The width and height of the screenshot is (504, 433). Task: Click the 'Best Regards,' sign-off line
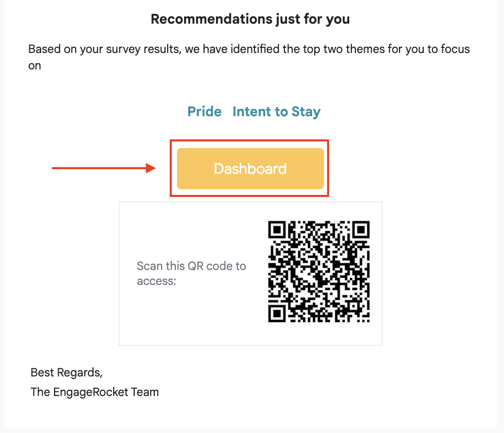tap(66, 372)
